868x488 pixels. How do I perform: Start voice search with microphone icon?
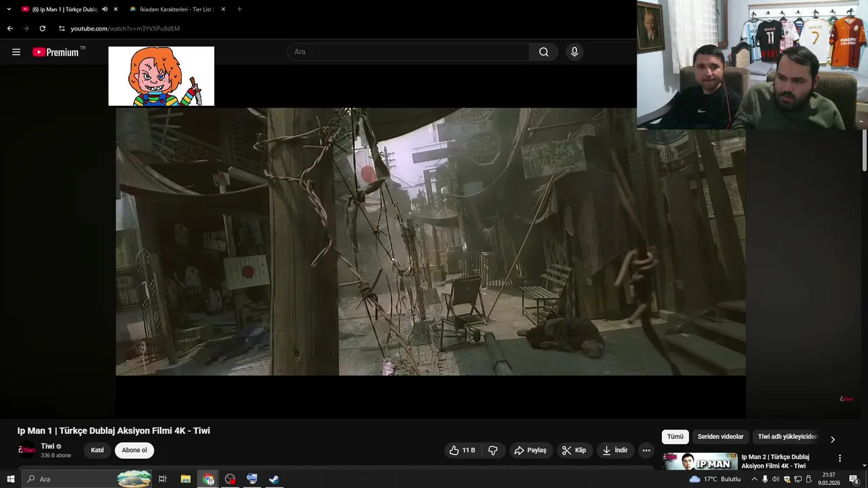coord(574,52)
